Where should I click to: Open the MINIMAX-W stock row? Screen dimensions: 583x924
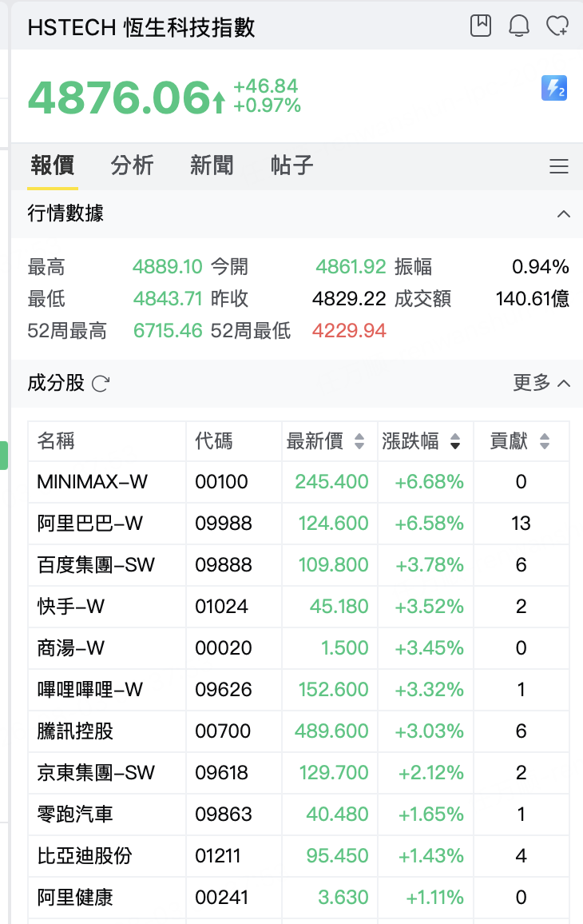click(299, 482)
